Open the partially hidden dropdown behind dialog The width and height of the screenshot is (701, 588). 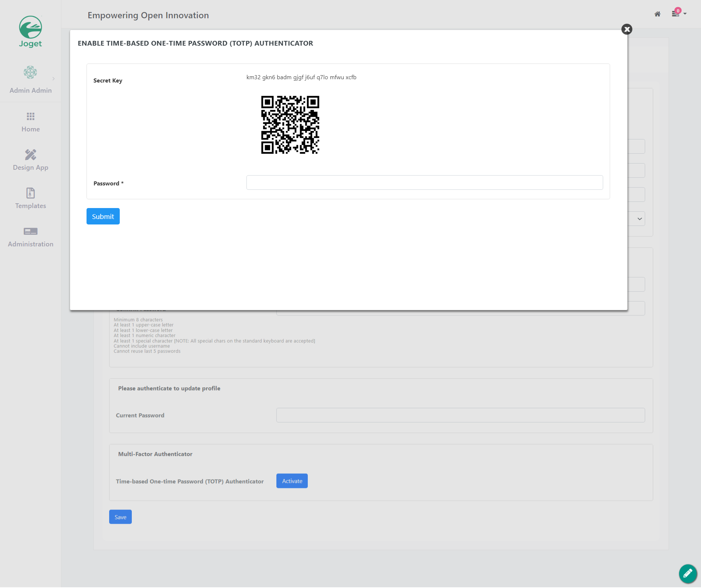tap(639, 219)
